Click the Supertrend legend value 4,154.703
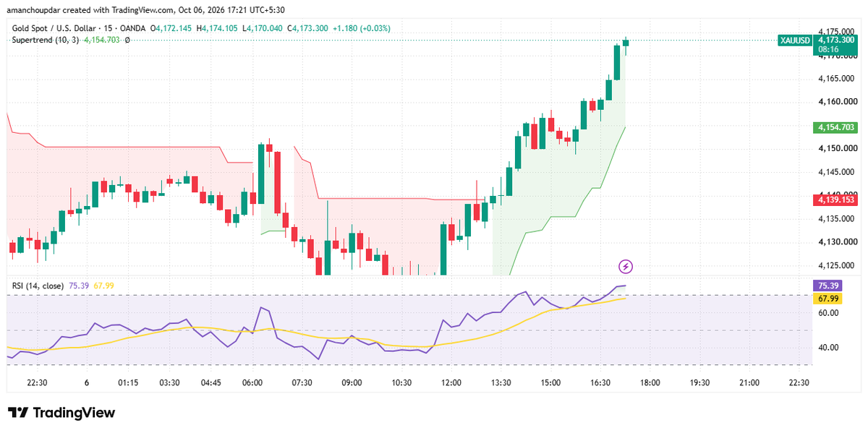The image size is (868, 433). (x=101, y=40)
